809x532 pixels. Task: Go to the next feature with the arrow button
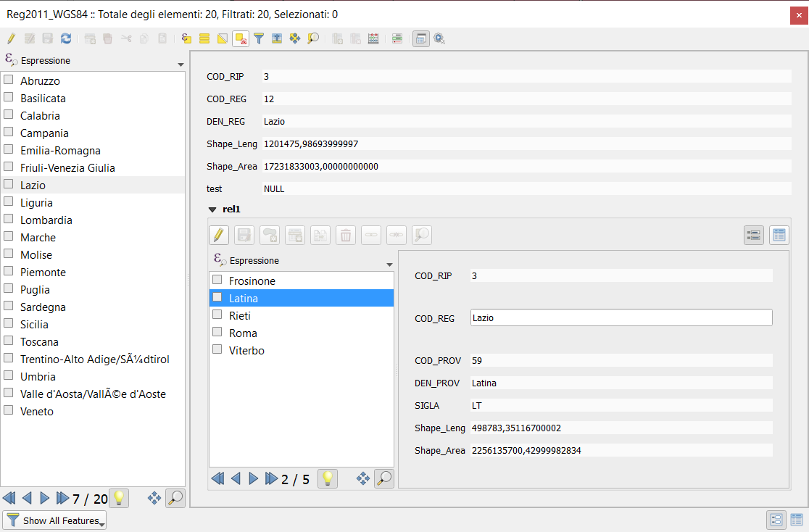[44, 498]
